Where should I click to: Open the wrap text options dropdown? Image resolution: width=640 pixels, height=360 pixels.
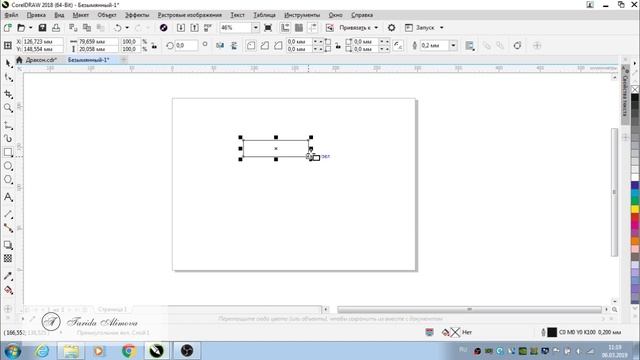tap(470, 46)
